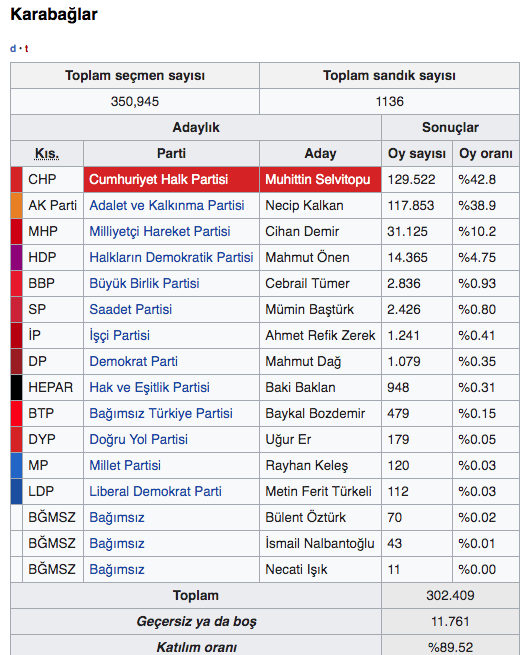Click candidate name Baykal Bozdemir
Viewport: 521px width, 655px height.
(315, 414)
